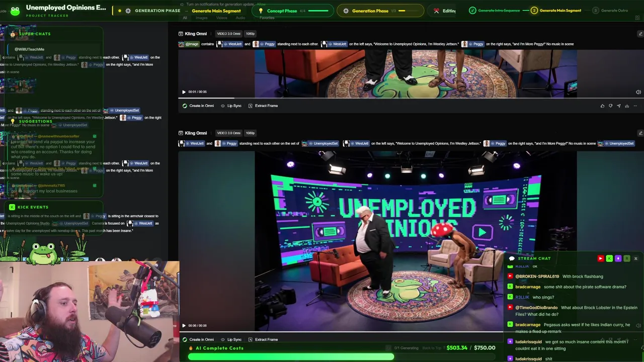Click the lightbulb icon on Concept Phase

pyautogui.click(x=261, y=11)
